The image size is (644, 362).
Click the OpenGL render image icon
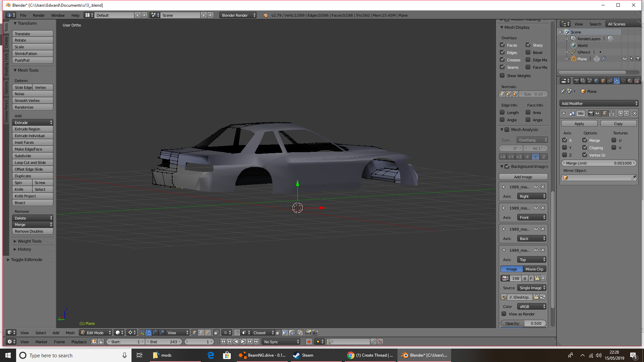308,333
